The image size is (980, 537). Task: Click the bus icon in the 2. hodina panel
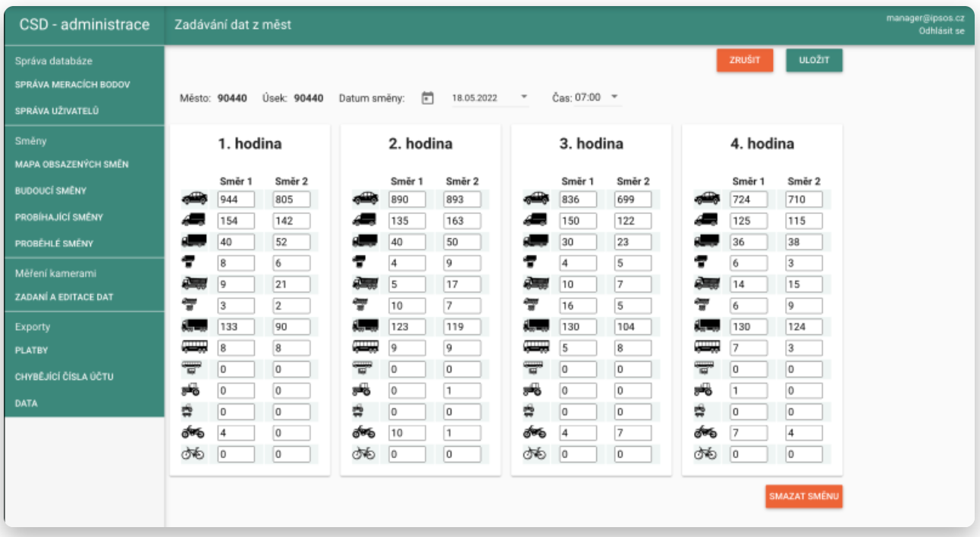(x=365, y=347)
